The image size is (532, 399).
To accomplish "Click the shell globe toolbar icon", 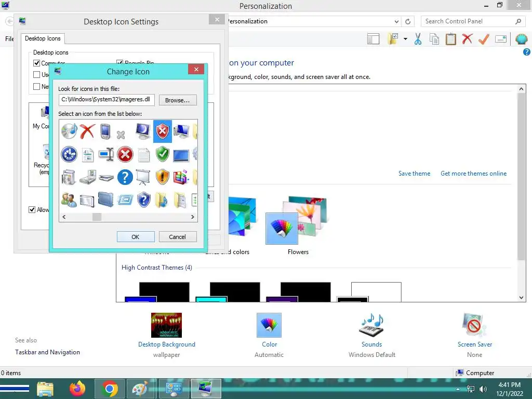I will tap(522, 39).
